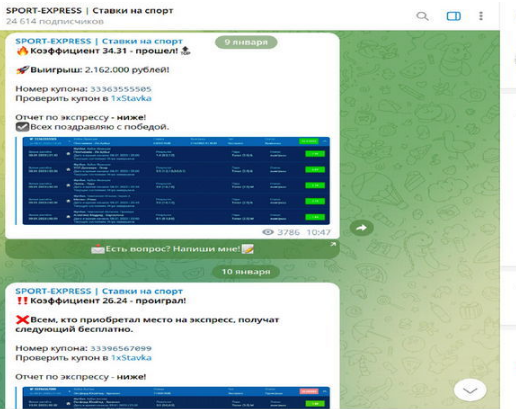516x409 pixels.
Task: Open 1xStavka link in the 34.31 post
Action: tap(131, 98)
